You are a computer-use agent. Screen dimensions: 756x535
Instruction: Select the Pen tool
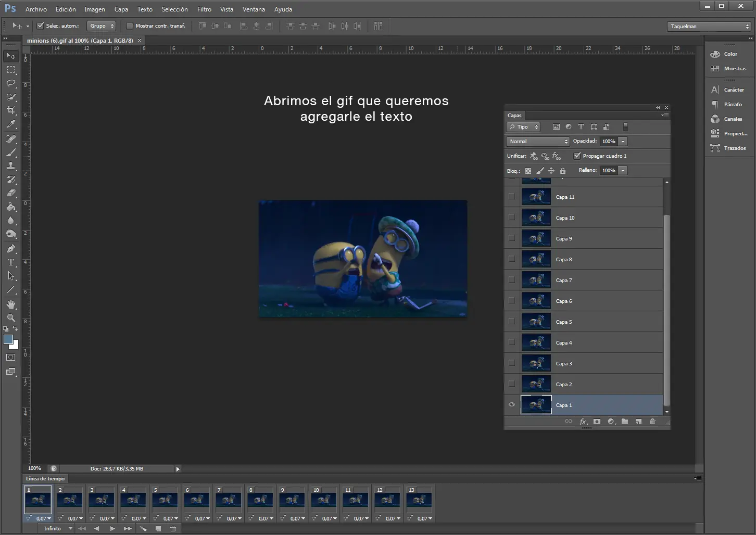[x=10, y=249]
